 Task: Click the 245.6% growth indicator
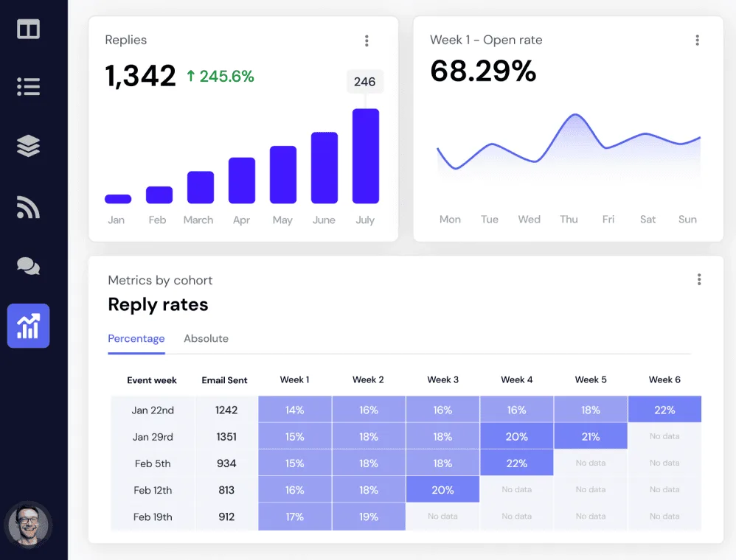(x=220, y=76)
